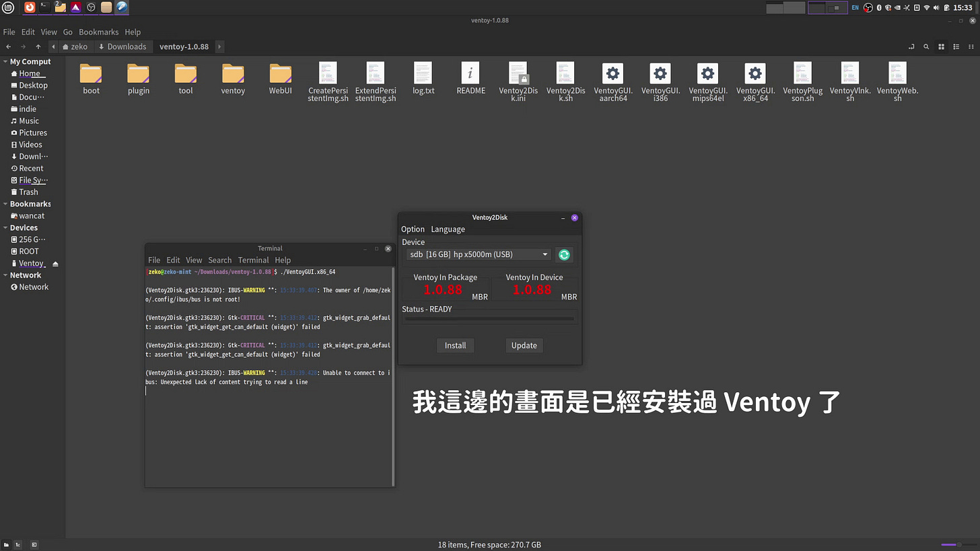Click the Update button in Ventoy2Disk

(524, 345)
